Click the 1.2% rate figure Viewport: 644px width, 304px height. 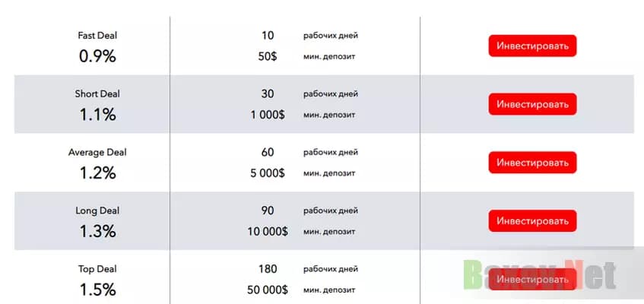point(97,173)
